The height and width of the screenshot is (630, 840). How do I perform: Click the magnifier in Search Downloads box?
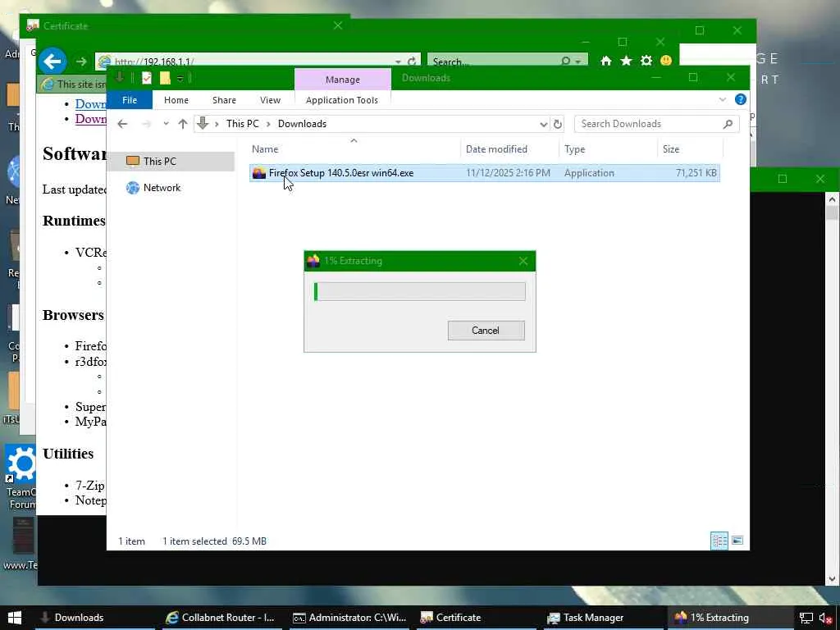(728, 124)
